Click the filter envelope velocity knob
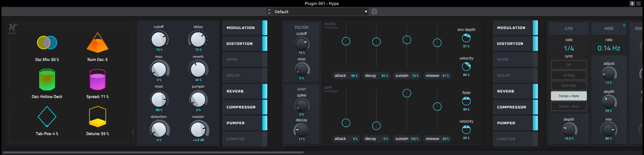The height and width of the screenshot is (155, 644). tap(466, 67)
